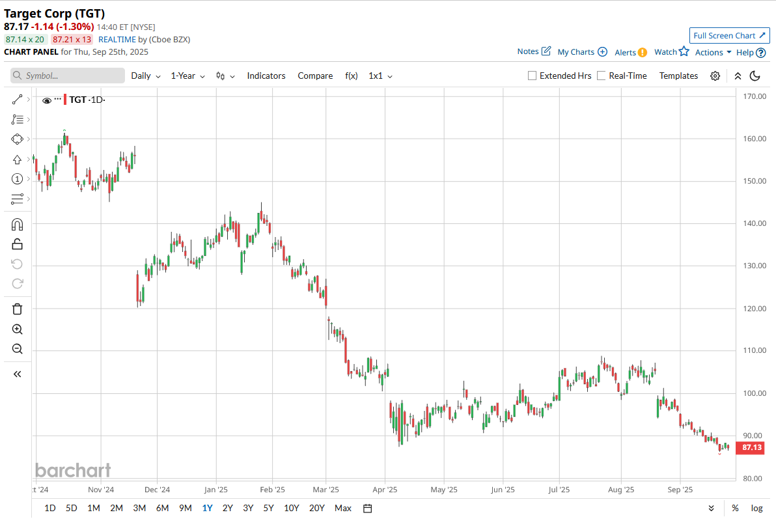
Task: Click the lock drawings icon
Action: point(17,244)
